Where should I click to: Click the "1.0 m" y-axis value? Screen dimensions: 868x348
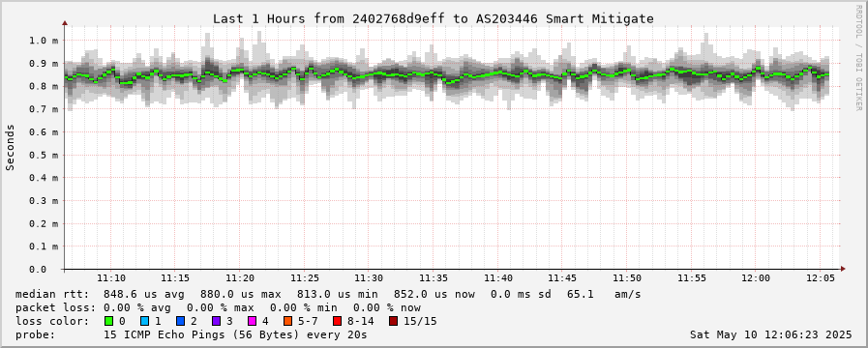(44, 41)
